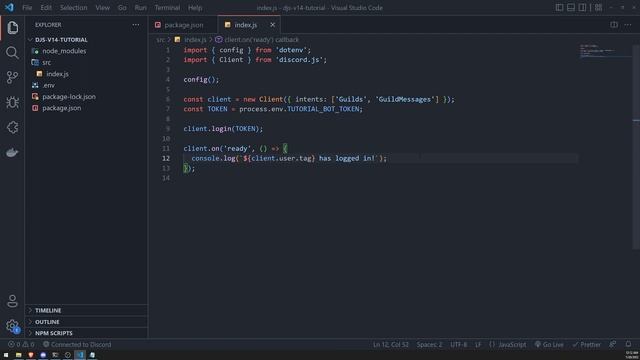640x360 pixels.
Task: Open package-lock.json in explorer
Action: [69, 97]
